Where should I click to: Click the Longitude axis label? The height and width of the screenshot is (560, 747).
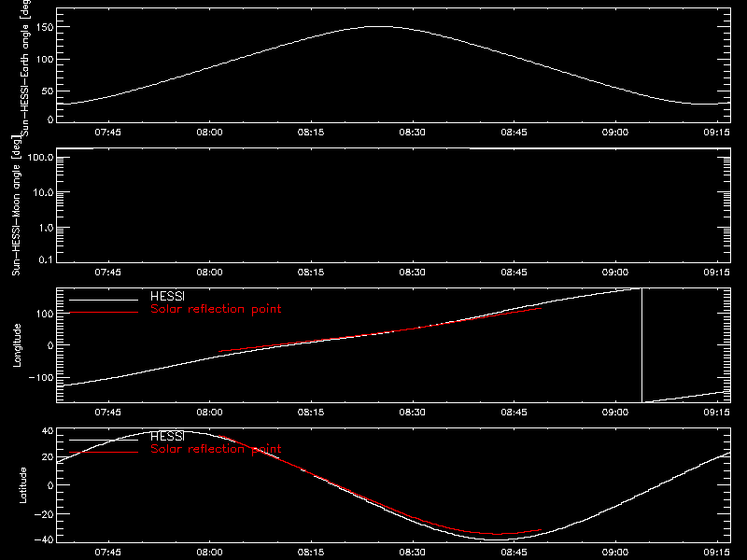[17, 345]
